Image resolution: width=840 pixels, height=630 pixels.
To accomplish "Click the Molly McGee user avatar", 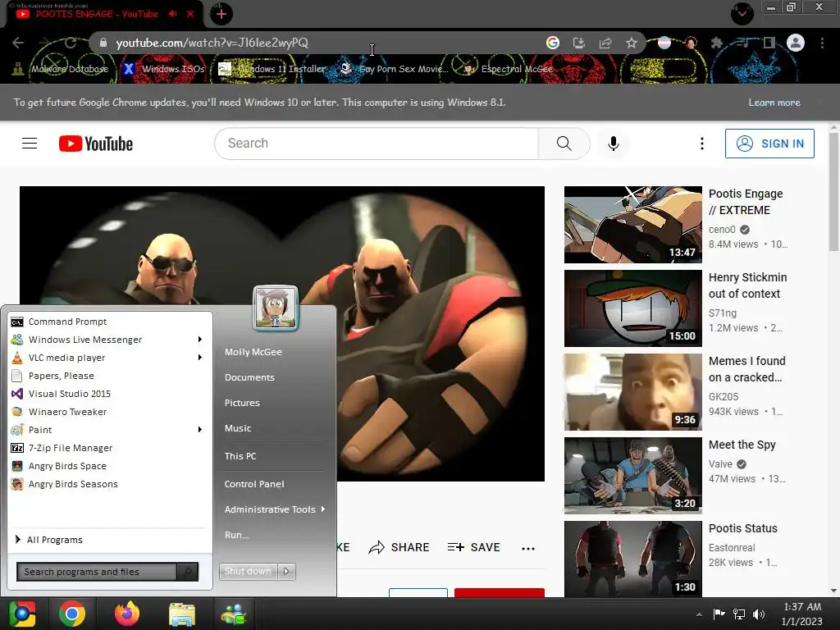I will [x=276, y=308].
